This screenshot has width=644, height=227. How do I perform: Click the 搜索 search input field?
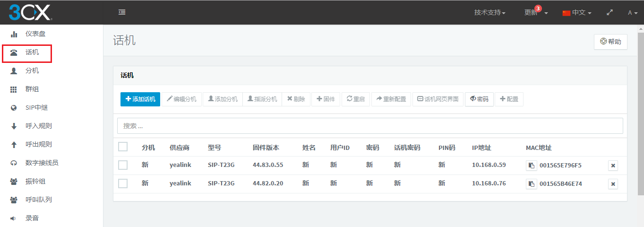tap(370, 126)
